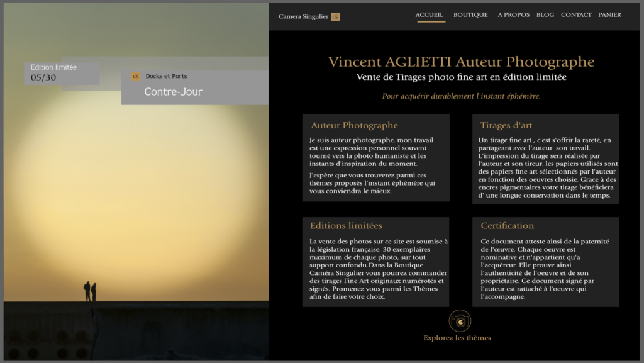Follow the Explorez les thèmes link
This screenshot has height=363, width=644.
(457, 338)
